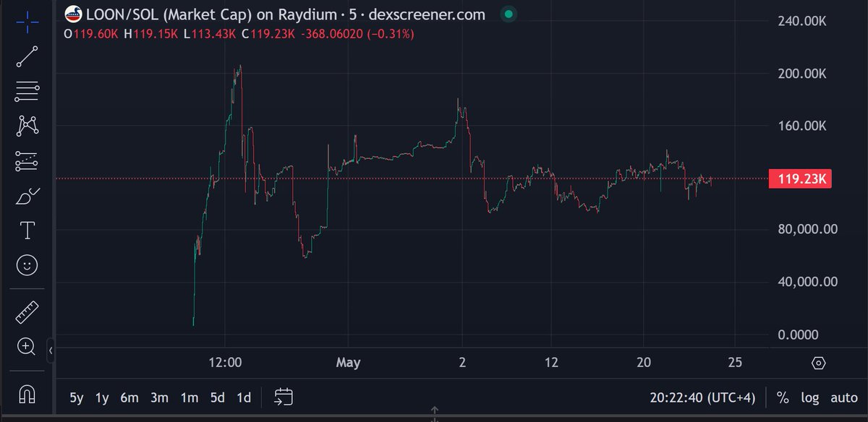
Task: Set chart range to 1d
Action: click(x=244, y=397)
